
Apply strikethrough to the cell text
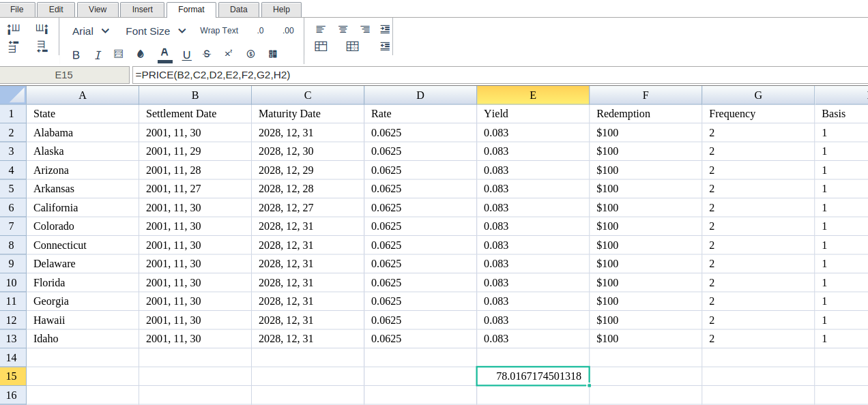click(x=207, y=54)
